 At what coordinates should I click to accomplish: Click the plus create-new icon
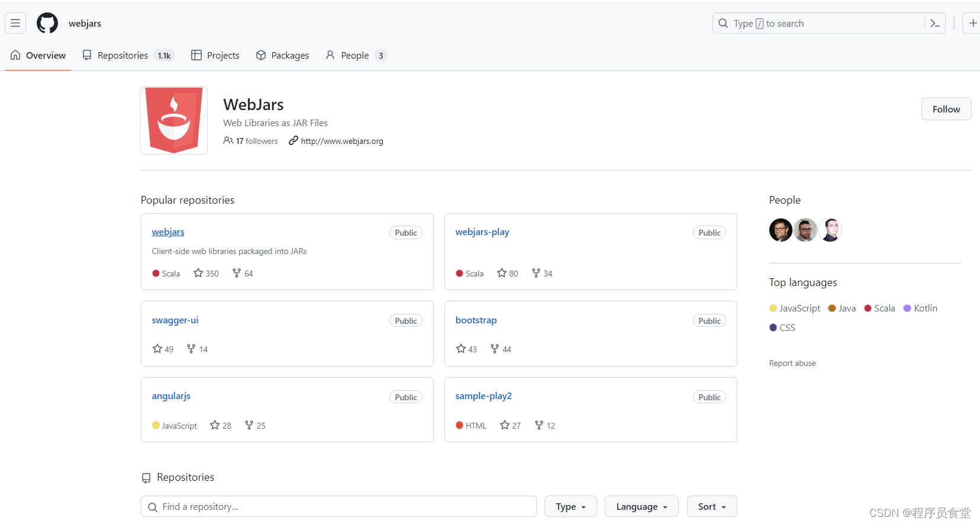(972, 23)
